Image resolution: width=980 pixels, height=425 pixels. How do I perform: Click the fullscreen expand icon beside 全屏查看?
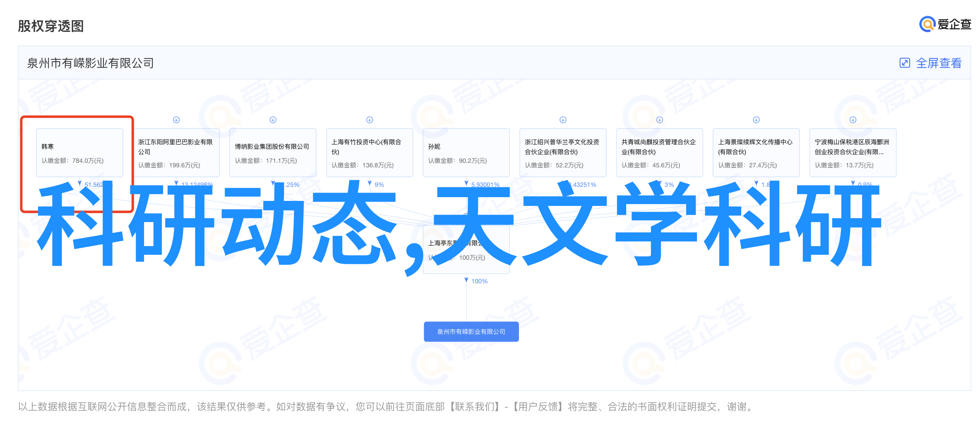tap(905, 63)
